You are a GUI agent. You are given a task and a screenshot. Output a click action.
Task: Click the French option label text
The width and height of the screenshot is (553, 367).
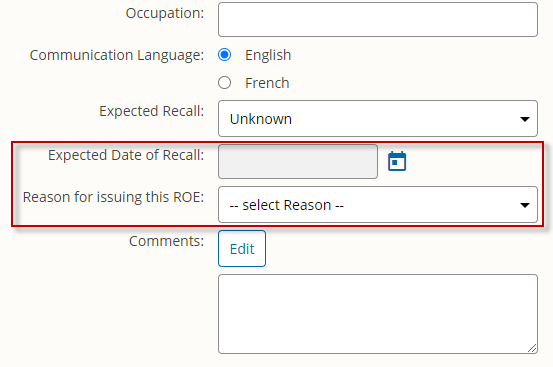point(267,83)
